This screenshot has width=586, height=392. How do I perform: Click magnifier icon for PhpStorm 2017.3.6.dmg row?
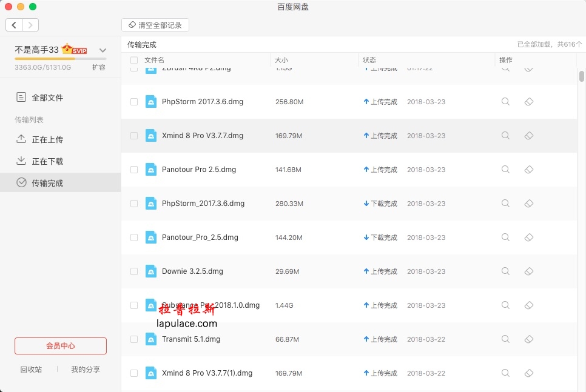click(x=505, y=102)
